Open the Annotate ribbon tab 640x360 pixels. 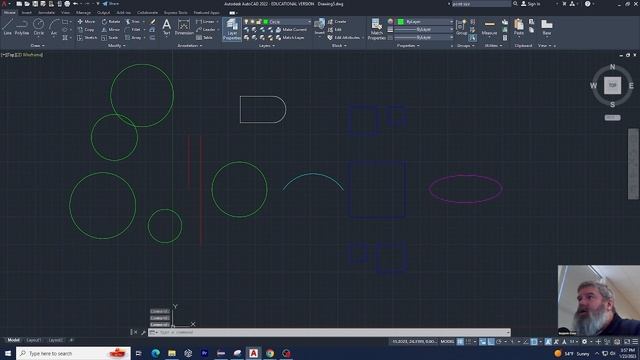coord(46,13)
